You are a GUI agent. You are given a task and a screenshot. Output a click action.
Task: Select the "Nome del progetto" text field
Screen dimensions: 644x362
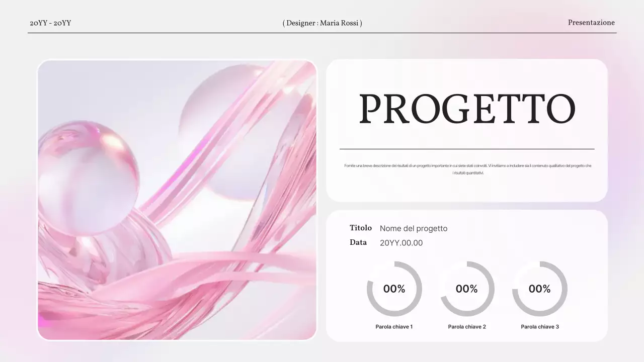[x=413, y=229]
